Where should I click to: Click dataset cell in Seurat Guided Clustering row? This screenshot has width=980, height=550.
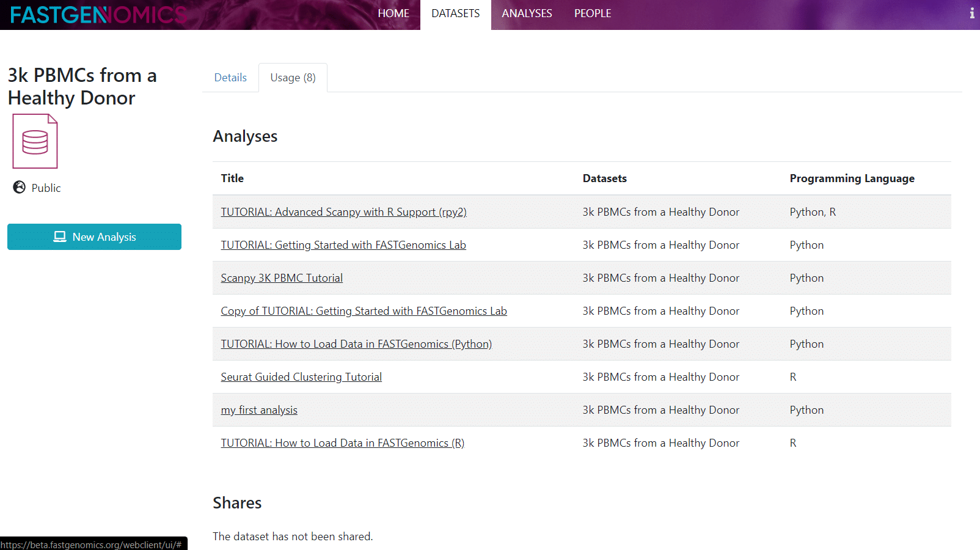click(660, 377)
